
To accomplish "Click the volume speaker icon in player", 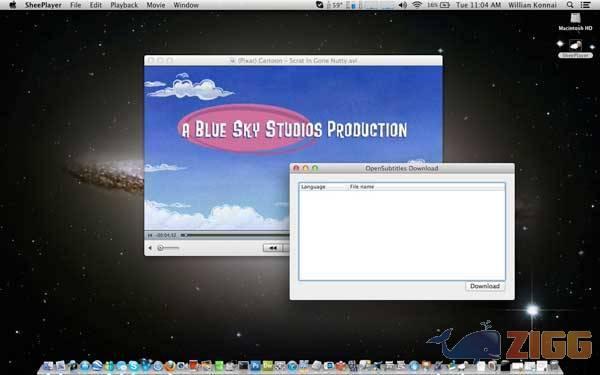I will click(x=150, y=248).
